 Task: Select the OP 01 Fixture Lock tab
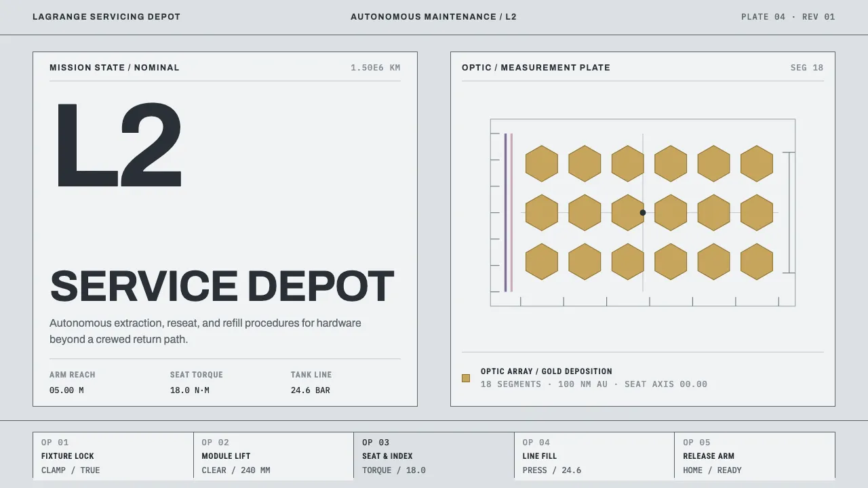[x=113, y=455]
